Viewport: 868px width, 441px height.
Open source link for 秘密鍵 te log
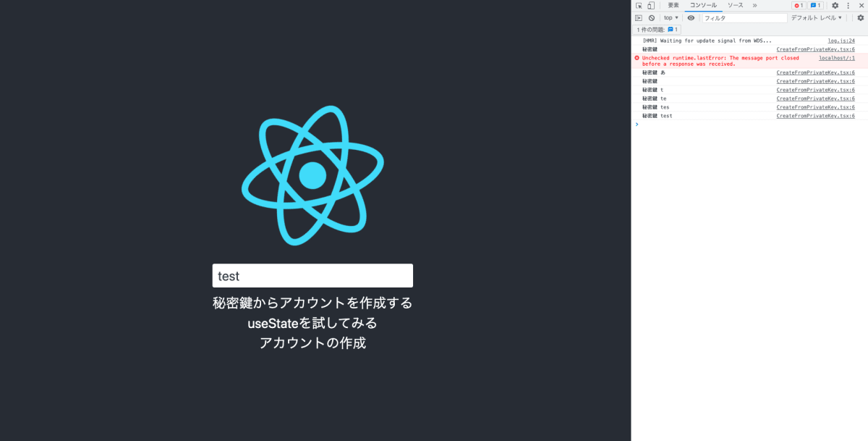pos(815,98)
